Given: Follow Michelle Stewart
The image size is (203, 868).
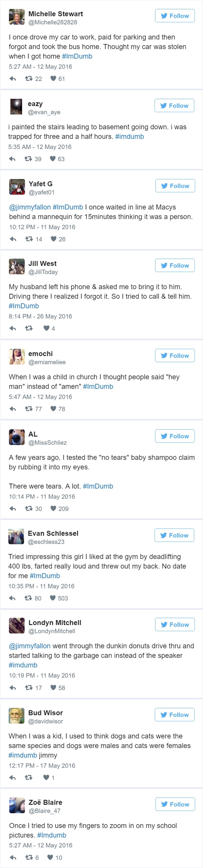Looking at the screenshot, I should tap(175, 16).
